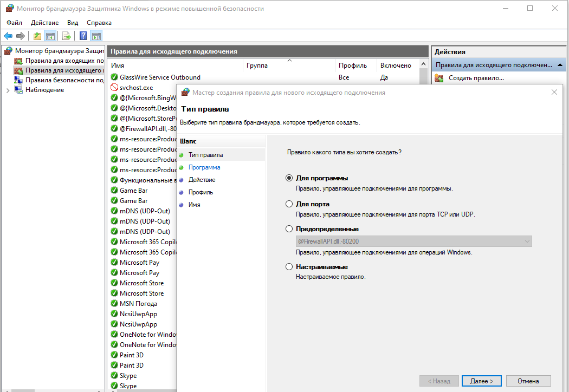Open help via blue question mark icon
Screen dimensions: 569x392
(83, 36)
